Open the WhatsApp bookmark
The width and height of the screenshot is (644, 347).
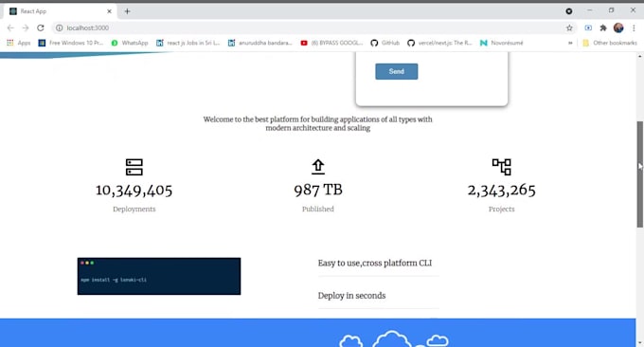[130, 43]
